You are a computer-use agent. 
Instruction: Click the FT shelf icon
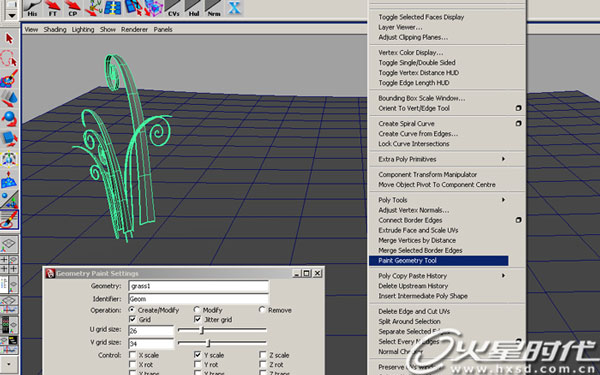52,8
